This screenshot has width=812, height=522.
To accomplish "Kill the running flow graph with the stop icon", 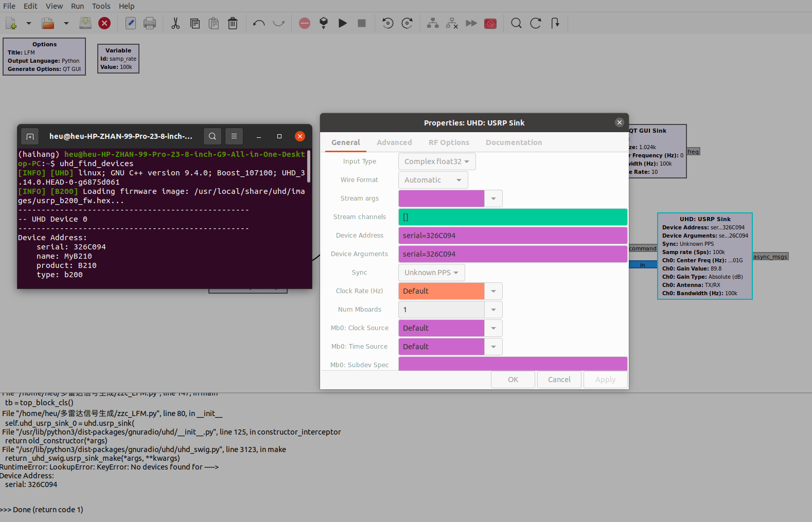I will [362, 23].
